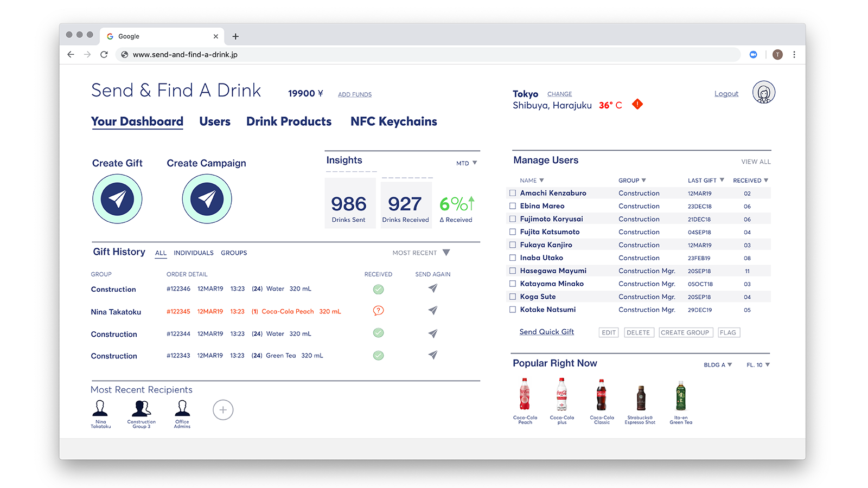Switch Gift History to Individuals
Screen dimensions: 868x488
pos(194,253)
